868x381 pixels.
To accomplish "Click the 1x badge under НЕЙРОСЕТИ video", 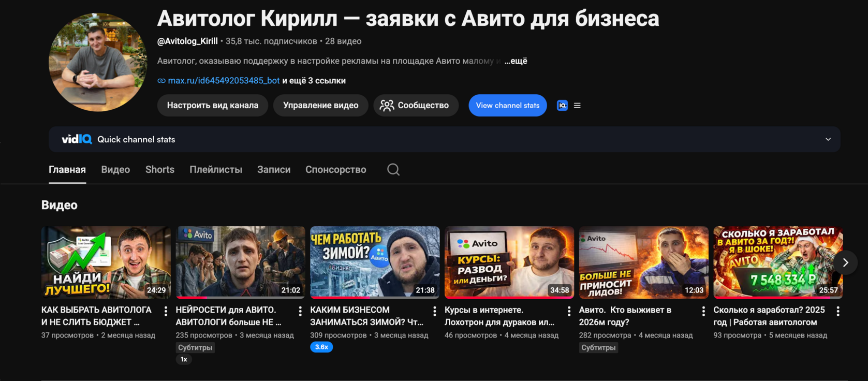I will point(184,359).
